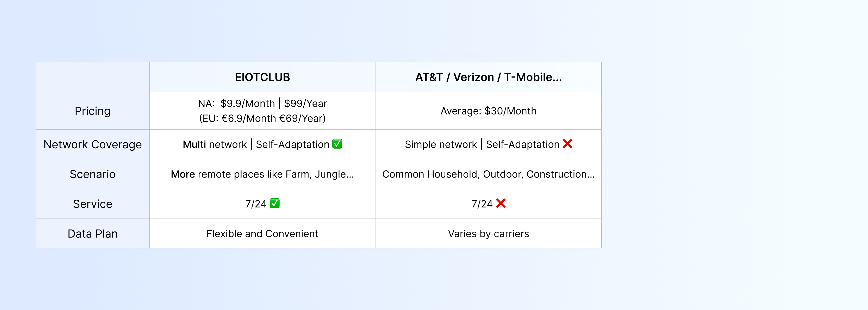
Task: Click the Data Plan row label
Action: (93, 234)
